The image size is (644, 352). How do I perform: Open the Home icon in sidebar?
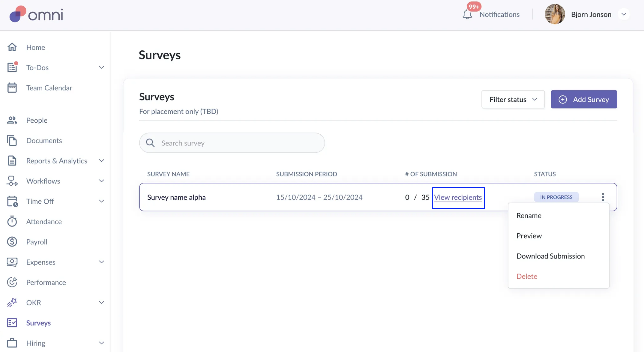tap(12, 47)
